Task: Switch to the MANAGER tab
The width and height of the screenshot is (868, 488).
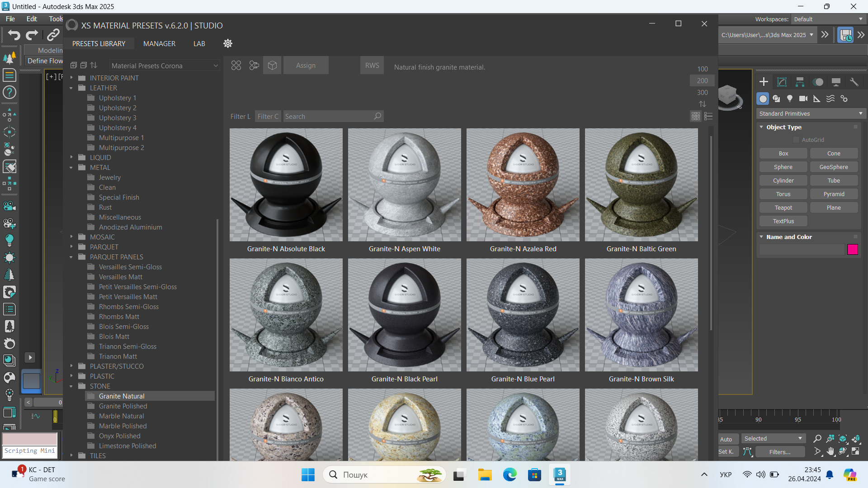Action: click(159, 44)
